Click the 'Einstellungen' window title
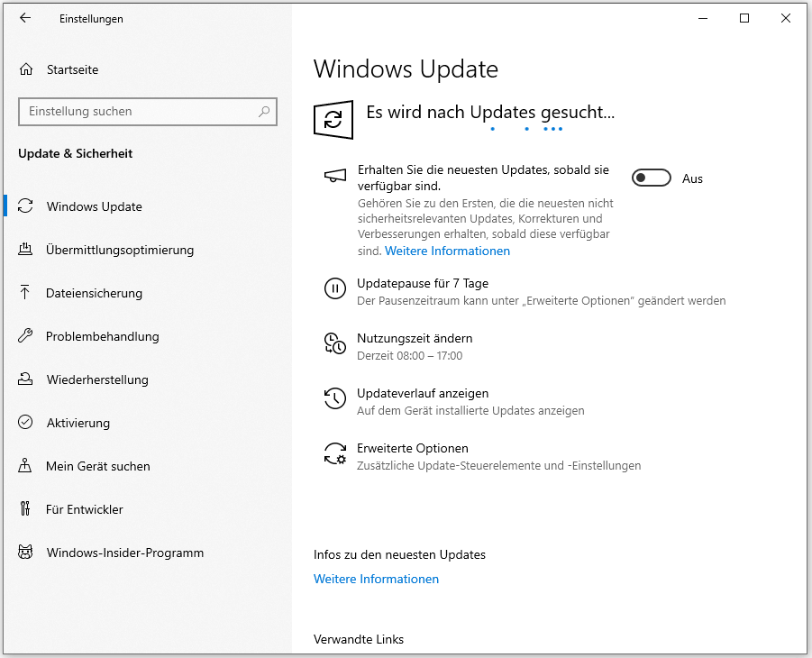The height and width of the screenshot is (658, 812). point(91,19)
